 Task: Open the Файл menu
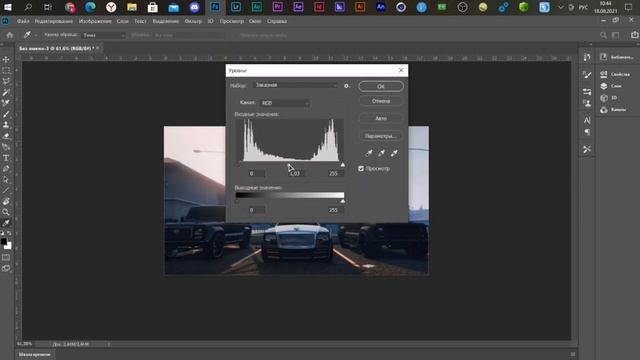point(23,21)
